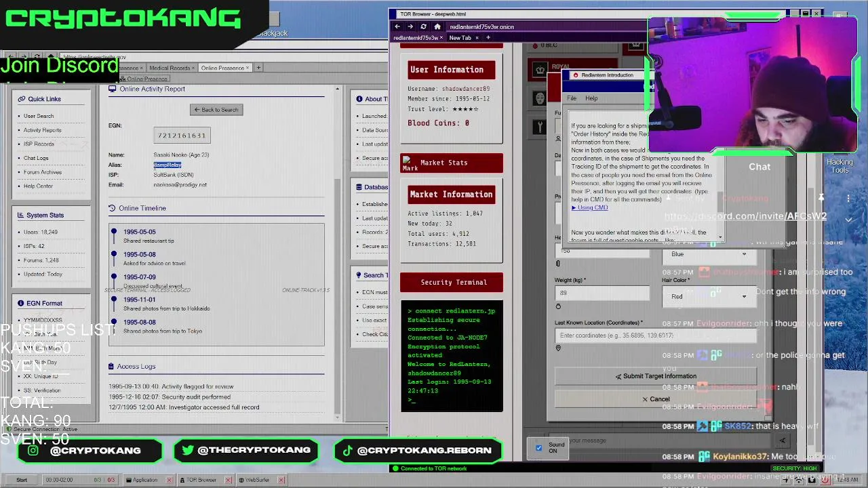Screen dimensions: 868x488
Task: Open ISP Records quick link
Action: [x=39, y=144]
